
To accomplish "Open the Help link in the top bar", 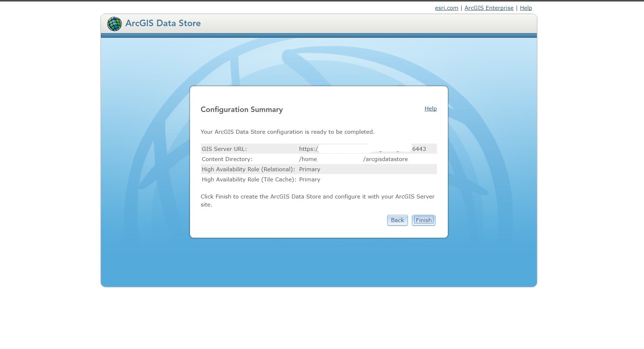I will pos(526,8).
